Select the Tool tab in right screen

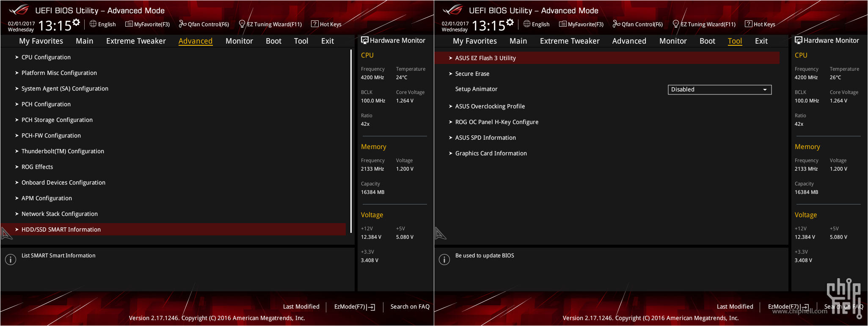point(735,41)
